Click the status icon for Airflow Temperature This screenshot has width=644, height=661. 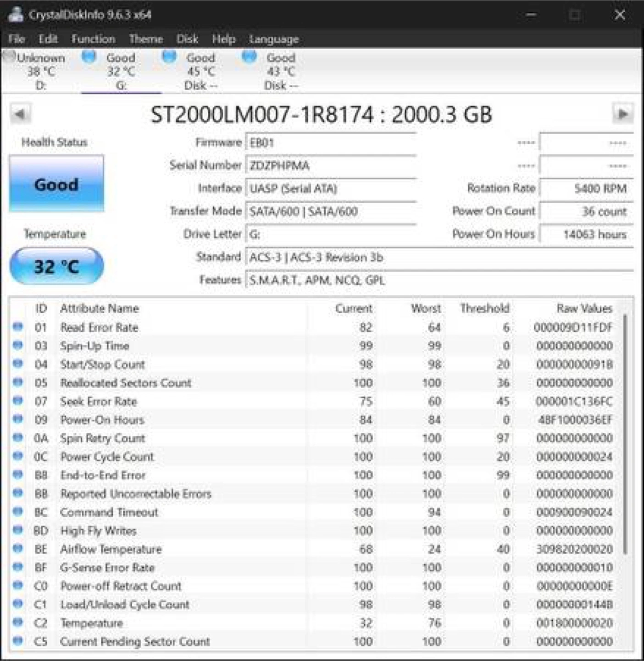coord(18,548)
